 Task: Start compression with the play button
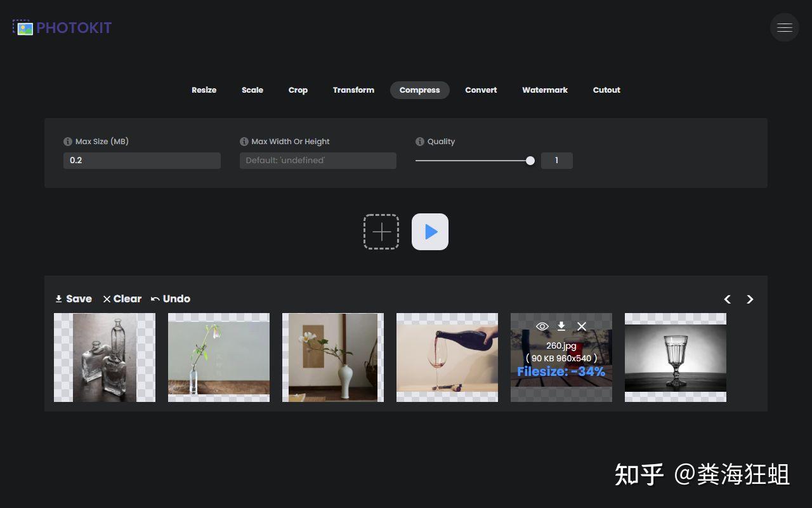click(x=430, y=232)
